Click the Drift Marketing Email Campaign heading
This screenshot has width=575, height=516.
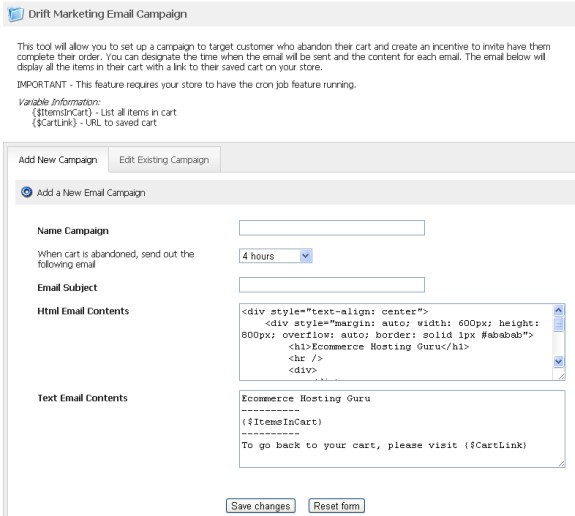click(x=107, y=14)
